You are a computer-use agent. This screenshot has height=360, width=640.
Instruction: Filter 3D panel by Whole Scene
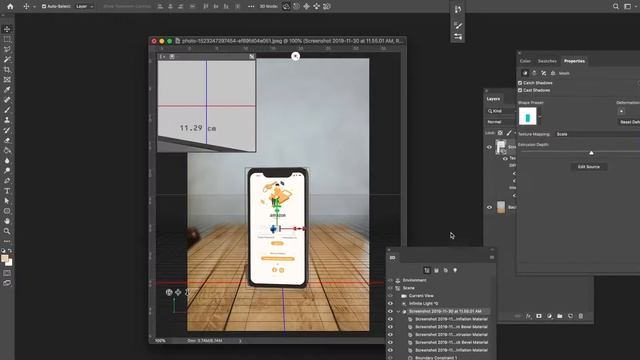pos(427,270)
